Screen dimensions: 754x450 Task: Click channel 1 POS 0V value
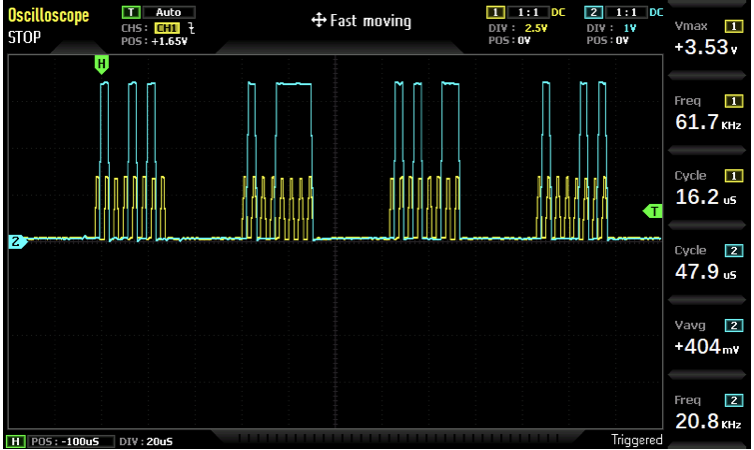point(524,40)
